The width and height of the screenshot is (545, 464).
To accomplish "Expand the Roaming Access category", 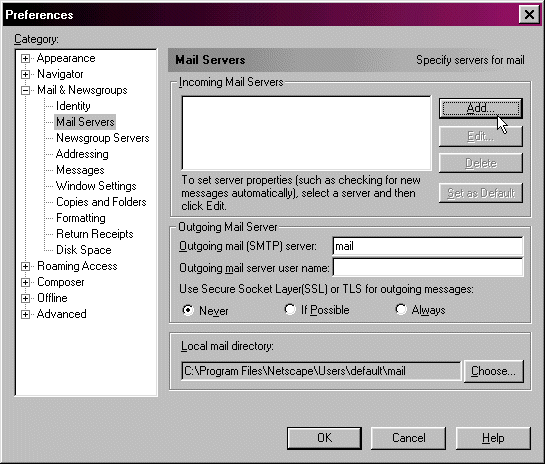I will [25, 266].
